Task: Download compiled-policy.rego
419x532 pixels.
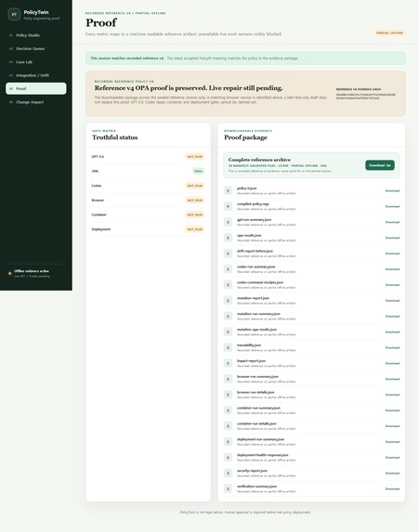Action: (x=392, y=206)
